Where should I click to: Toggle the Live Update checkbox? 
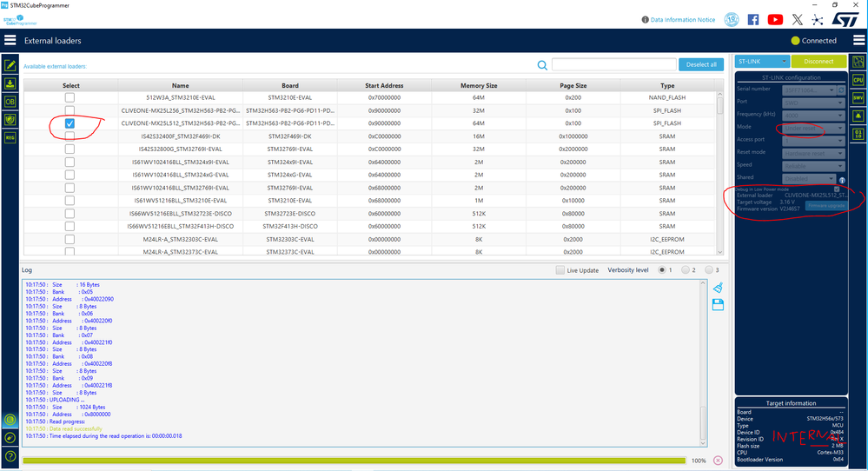click(x=560, y=270)
